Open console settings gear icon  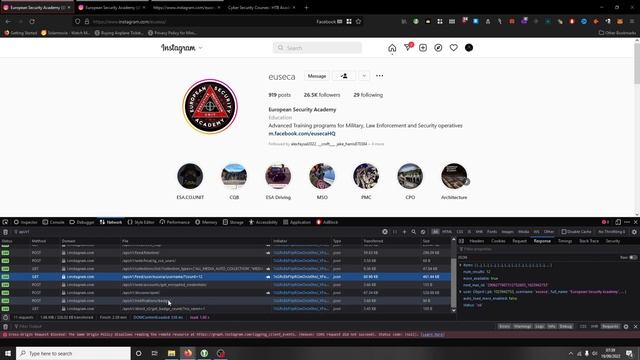point(626,327)
